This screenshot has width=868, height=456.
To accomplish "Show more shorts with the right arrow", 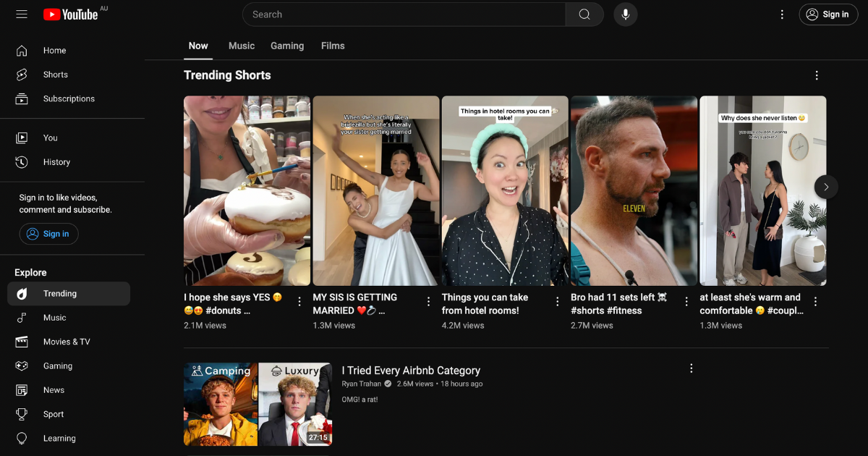I will tap(825, 187).
